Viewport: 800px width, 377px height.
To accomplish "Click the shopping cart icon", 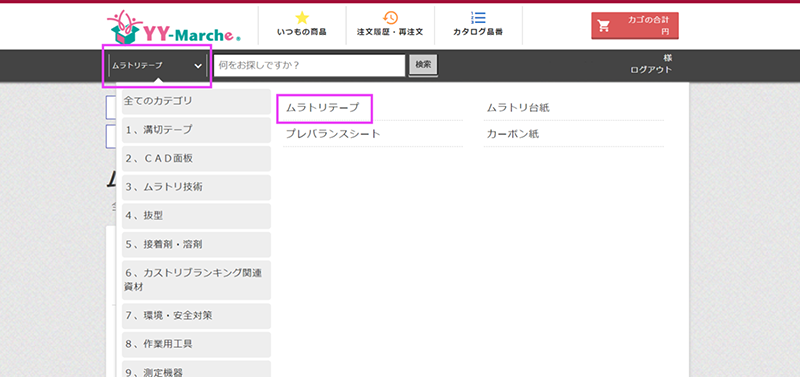I will (604, 26).
